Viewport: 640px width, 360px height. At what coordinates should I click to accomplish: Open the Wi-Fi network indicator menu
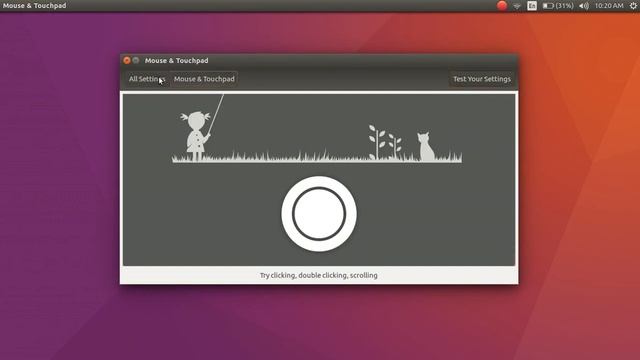(x=517, y=6)
